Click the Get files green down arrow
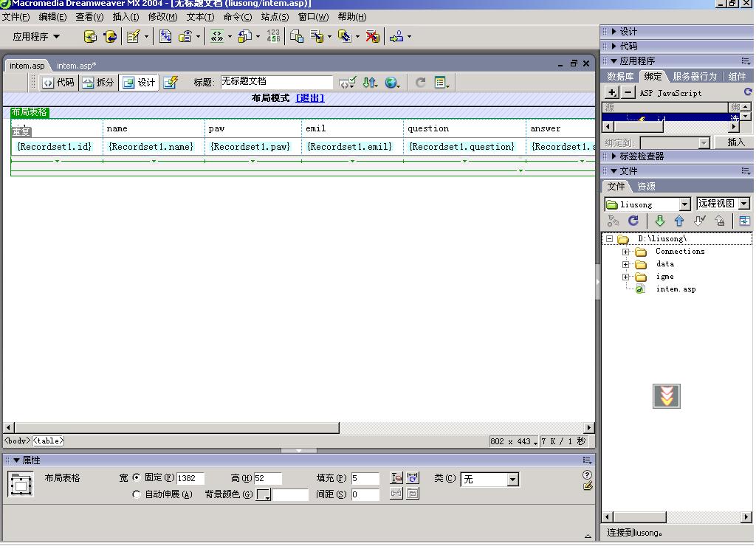This screenshot has width=756, height=549. (659, 221)
